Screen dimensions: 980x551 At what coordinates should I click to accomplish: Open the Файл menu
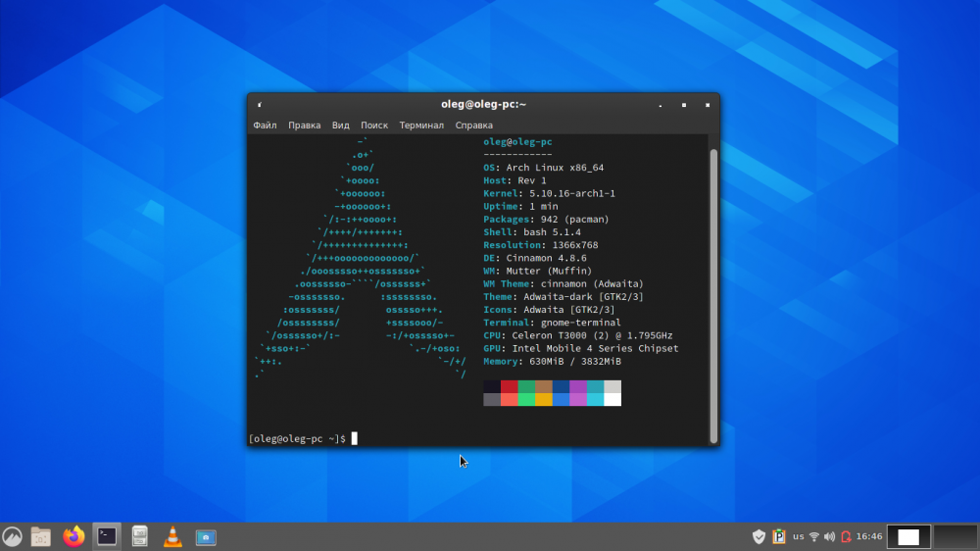pyautogui.click(x=265, y=125)
